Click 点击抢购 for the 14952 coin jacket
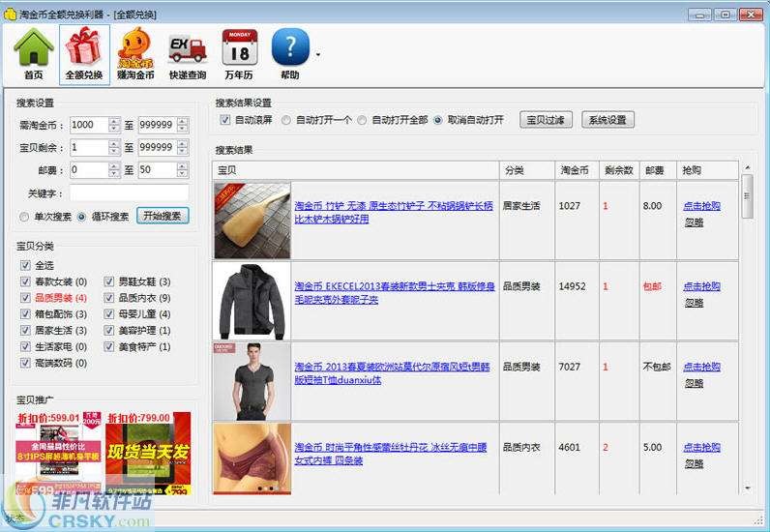The width and height of the screenshot is (770, 532). coord(701,286)
